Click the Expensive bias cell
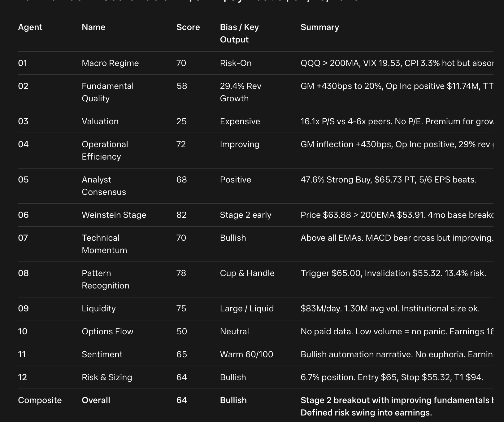The width and height of the screenshot is (504, 422). (240, 121)
